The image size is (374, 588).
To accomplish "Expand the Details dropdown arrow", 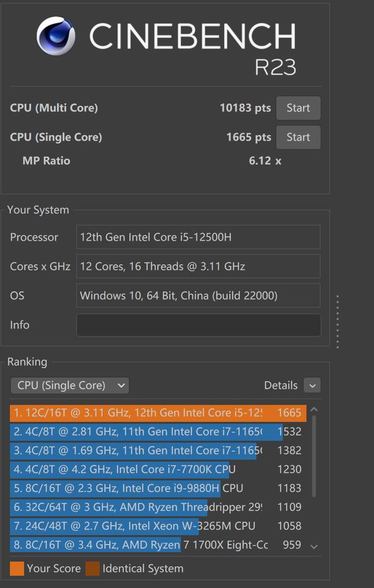I will coord(312,385).
